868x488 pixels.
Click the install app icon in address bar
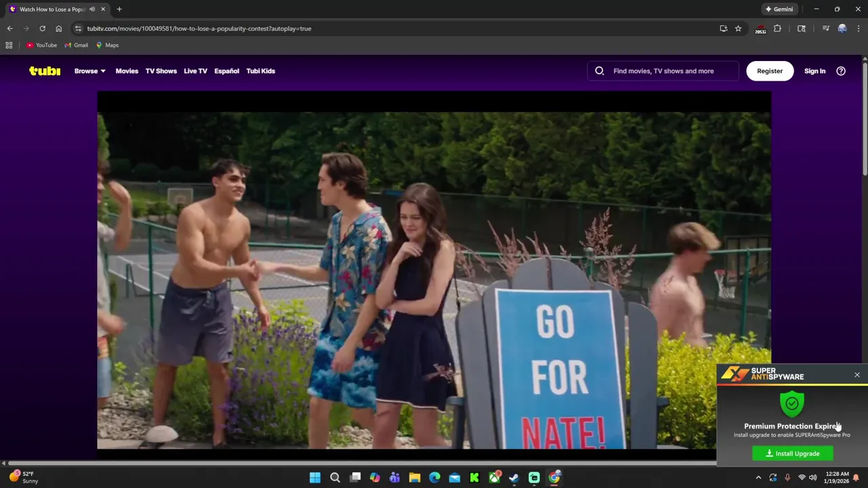coord(724,28)
